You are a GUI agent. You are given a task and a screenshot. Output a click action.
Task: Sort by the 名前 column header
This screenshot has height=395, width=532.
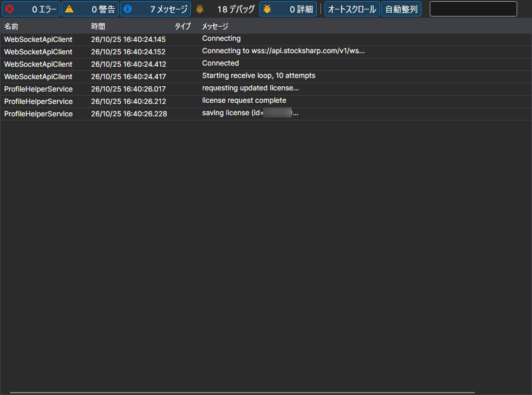[11, 27]
